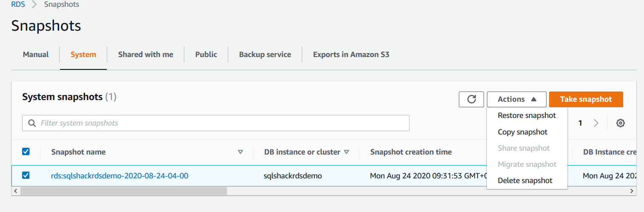This screenshot has height=212, width=644.
Task: Open the Exports in Amazon S3 tab
Action: (x=351, y=54)
